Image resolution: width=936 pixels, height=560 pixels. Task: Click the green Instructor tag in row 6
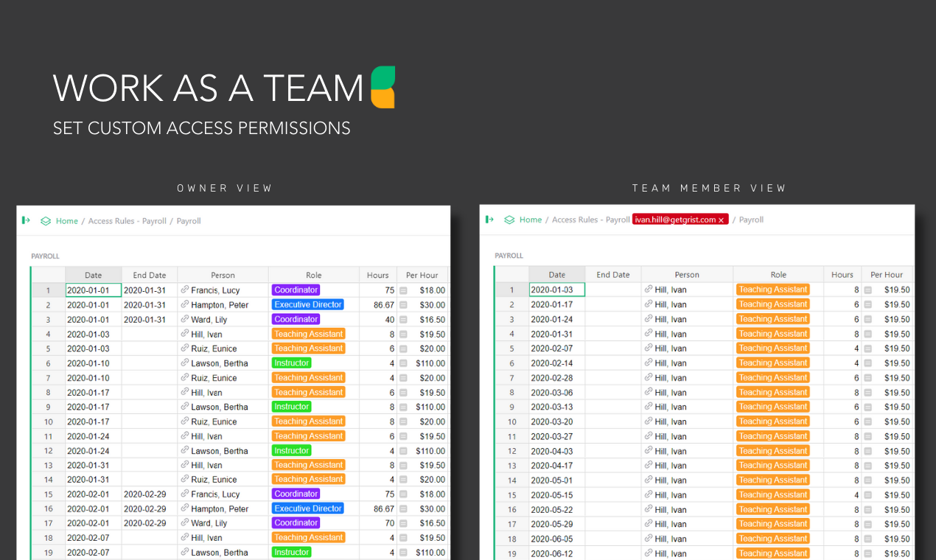point(292,363)
